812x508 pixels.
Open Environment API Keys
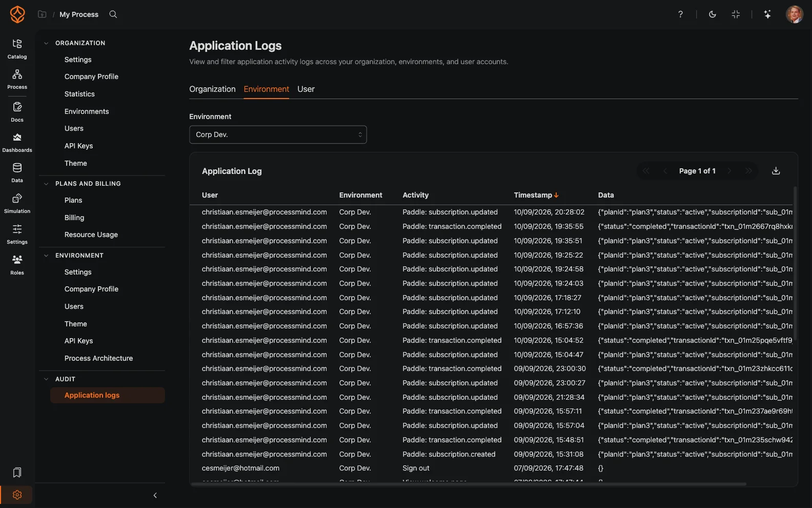78,341
